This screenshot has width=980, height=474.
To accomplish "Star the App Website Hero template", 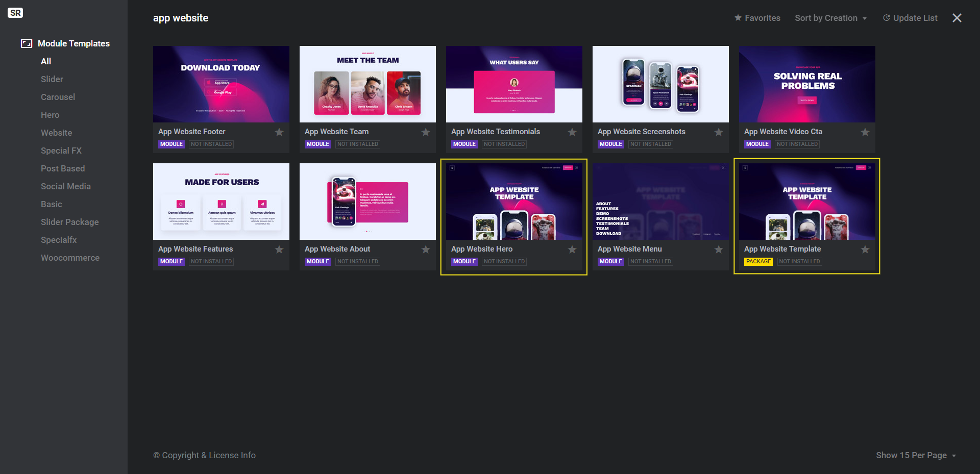I will [572, 250].
